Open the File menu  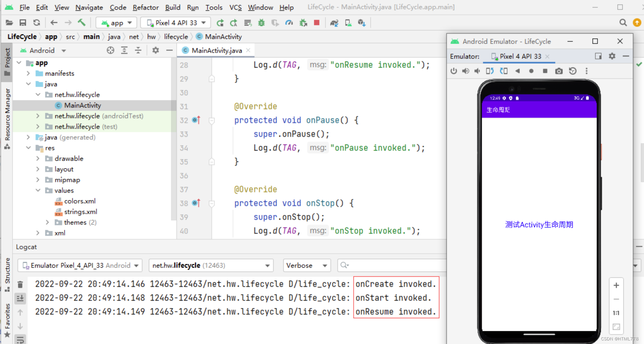click(x=24, y=7)
